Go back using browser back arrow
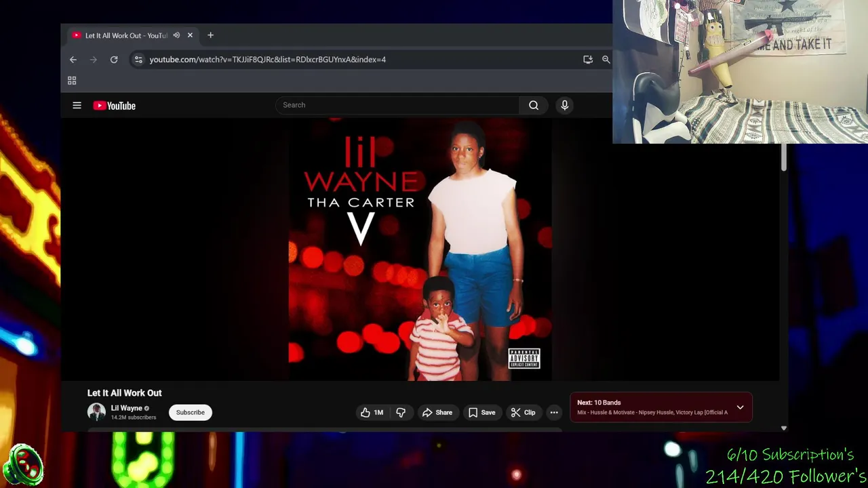The width and height of the screenshot is (868, 488). (x=73, y=60)
